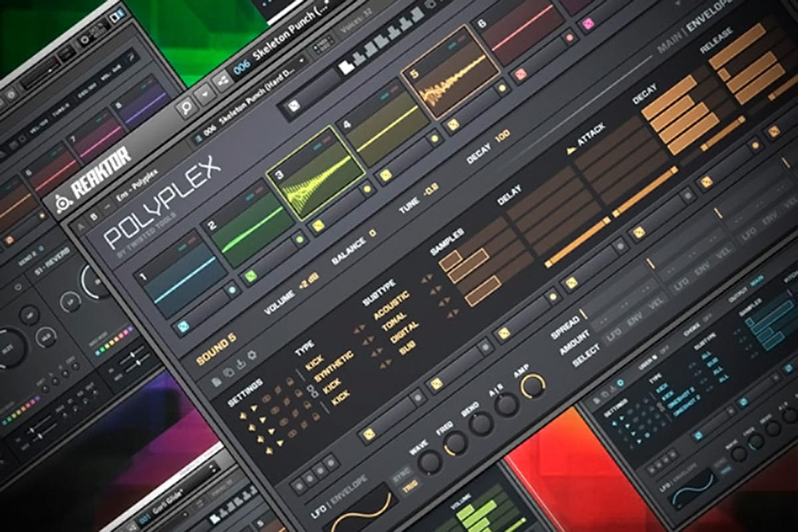Click the green randomize dice under pad 2
This screenshot has width=798, height=532.
pyautogui.click(x=251, y=274)
